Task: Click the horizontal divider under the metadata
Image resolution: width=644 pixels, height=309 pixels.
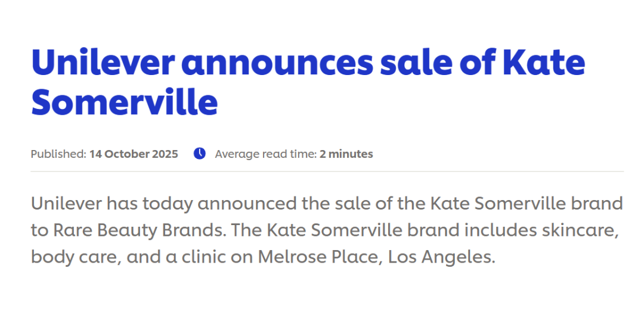Action: (x=327, y=171)
